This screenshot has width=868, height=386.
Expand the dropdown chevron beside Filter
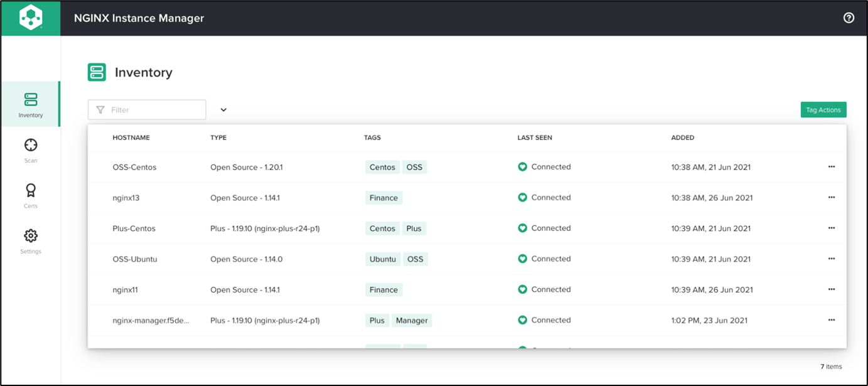pyautogui.click(x=223, y=110)
